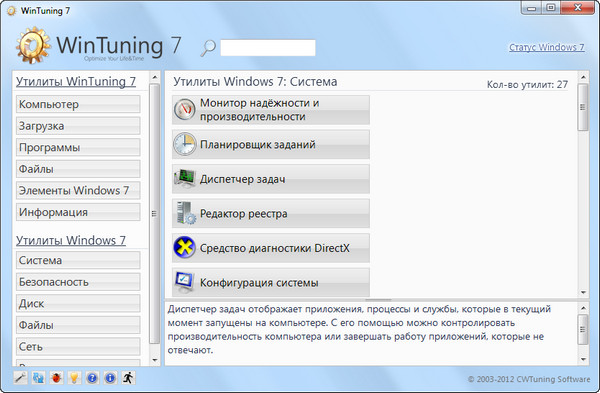The image size is (600, 393).
Task: Select Файлы under Утилиты WinTuning 7
Action: click(78, 169)
